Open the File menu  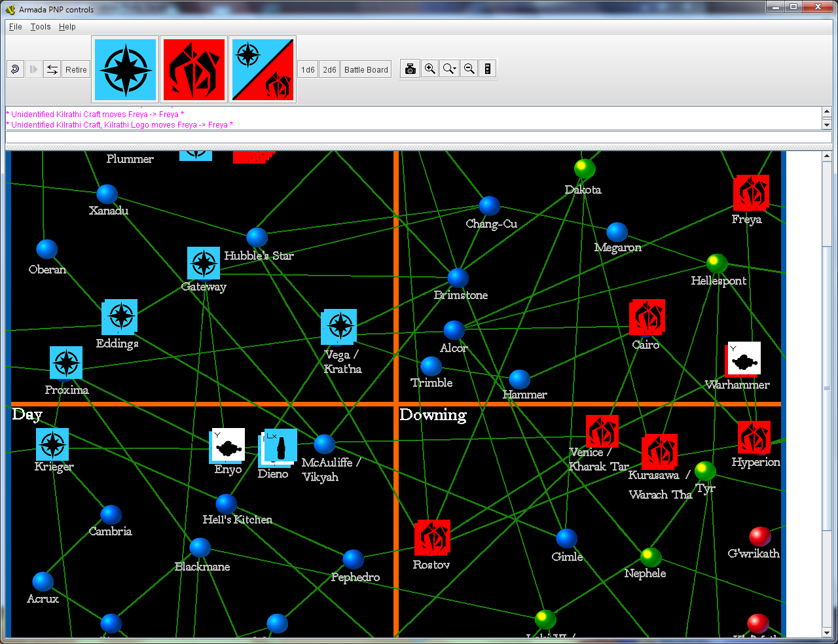click(16, 27)
